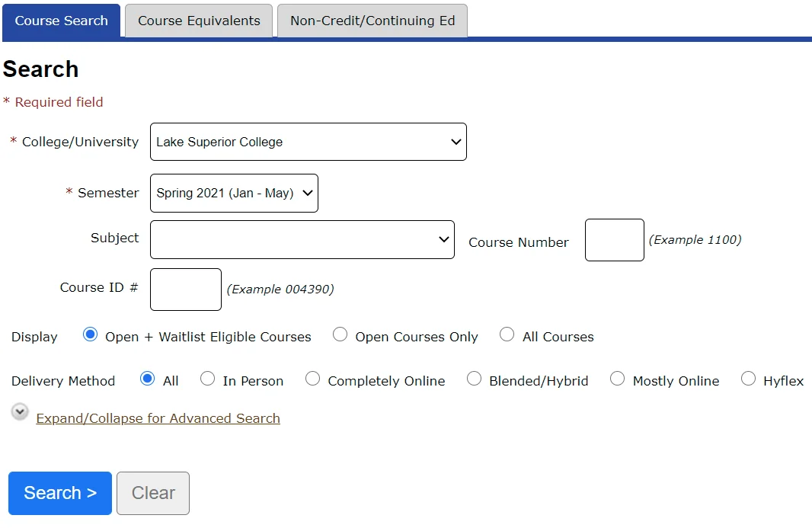Click the "Delivery Method" label
The width and height of the screenshot is (812, 528).
coord(63,381)
